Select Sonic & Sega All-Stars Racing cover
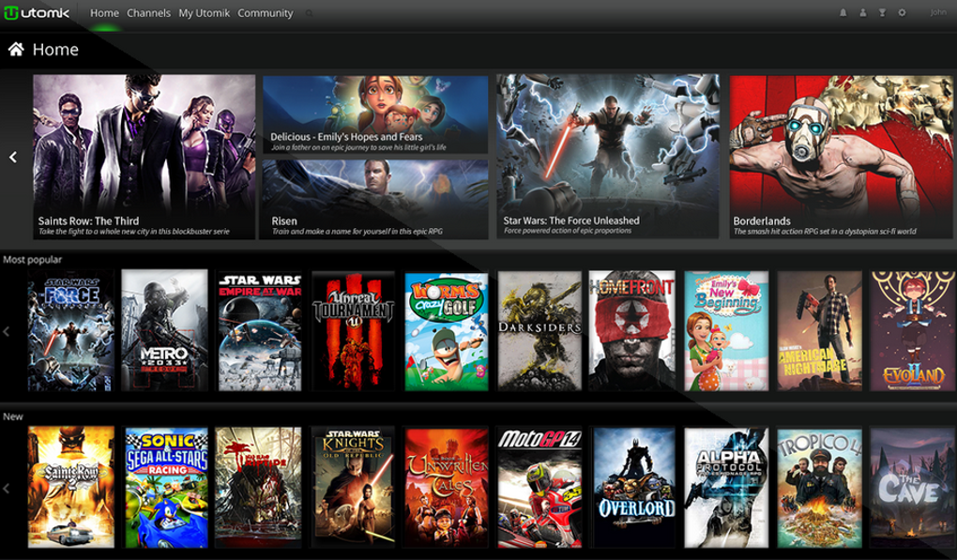This screenshot has height=560, width=957. (167, 487)
